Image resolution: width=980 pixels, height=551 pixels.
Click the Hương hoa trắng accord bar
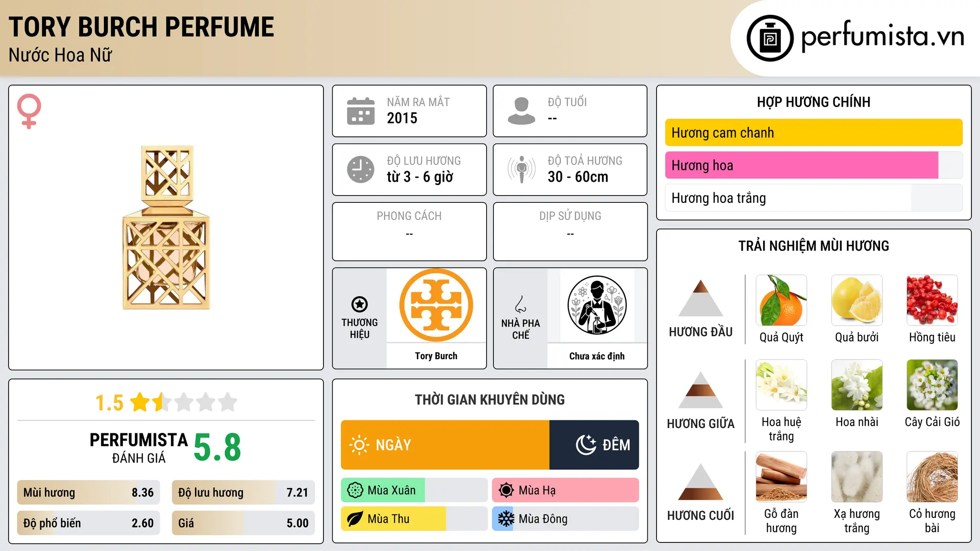click(813, 198)
